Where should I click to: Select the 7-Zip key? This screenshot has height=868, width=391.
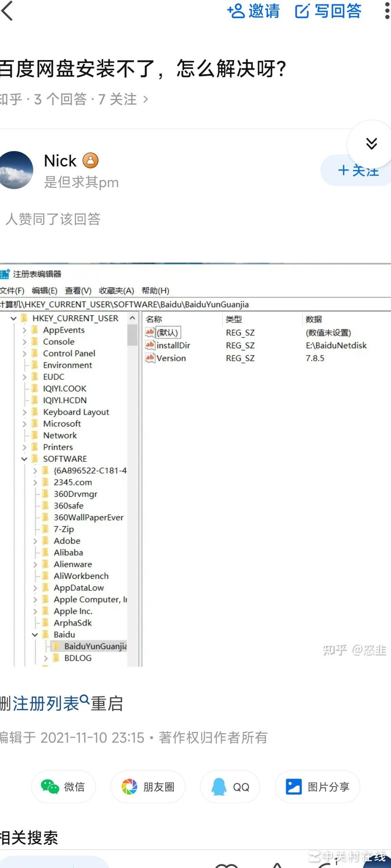pyautogui.click(x=64, y=529)
